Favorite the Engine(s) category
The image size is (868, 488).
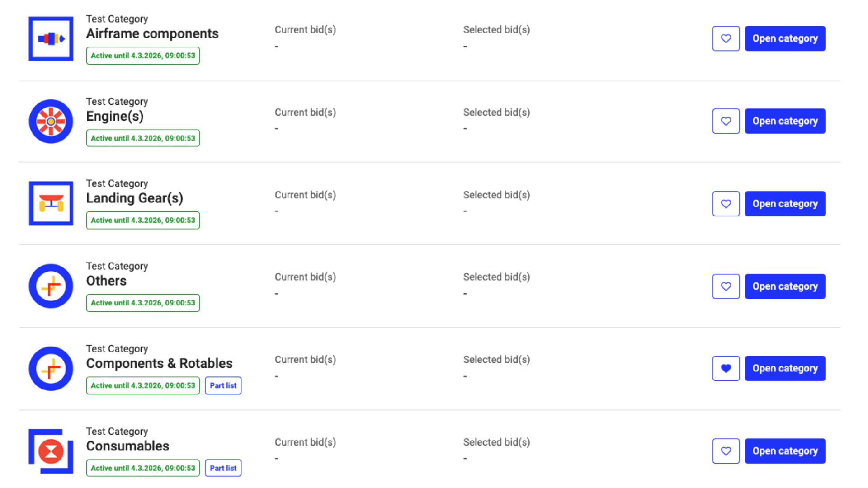(726, 121)
